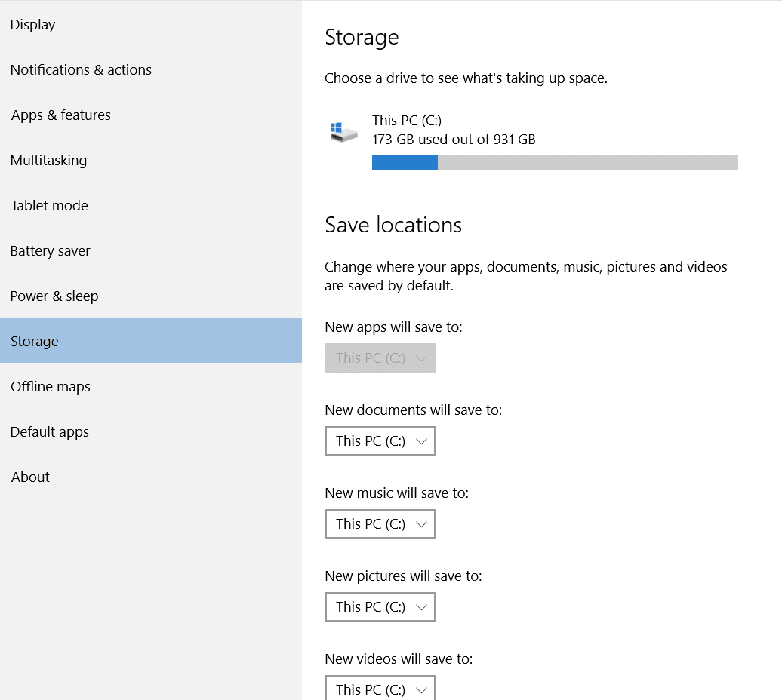Open Apps & features settings
Viewport: 782px width, 700px height.
[x=151, y=115]
